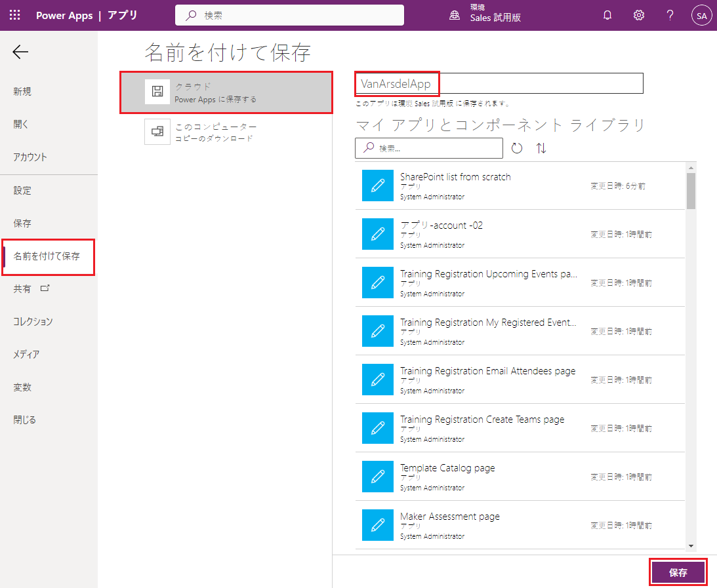
Task: Select Training Registration Upcoming Events app name
Action: (x=489, y=273)
